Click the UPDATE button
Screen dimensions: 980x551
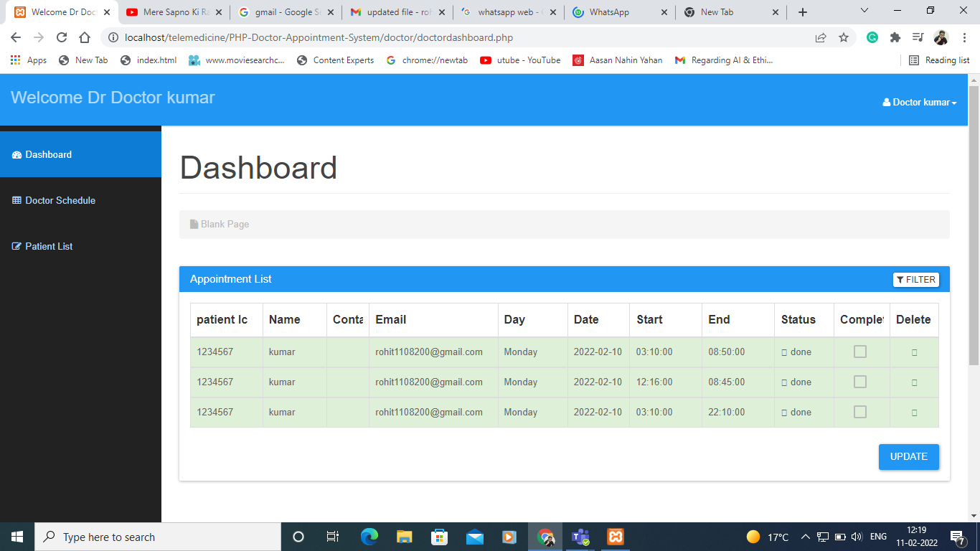pos(908,457)
